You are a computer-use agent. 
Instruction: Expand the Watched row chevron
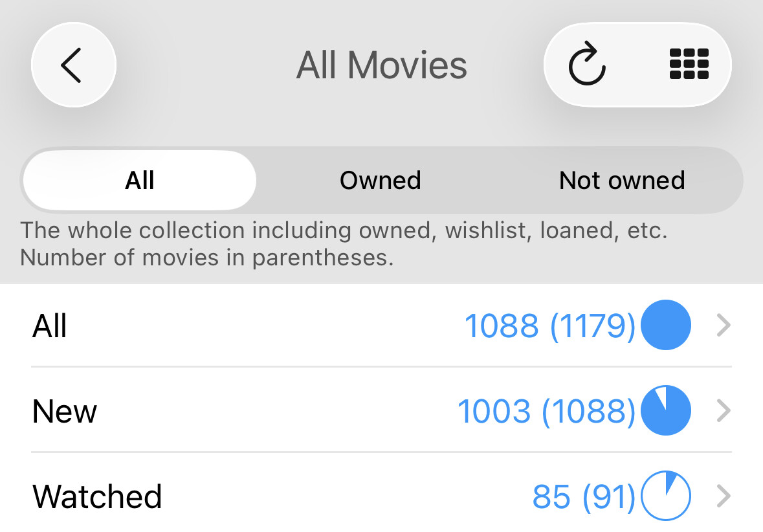pyautogui.click(x=724, y=496)
